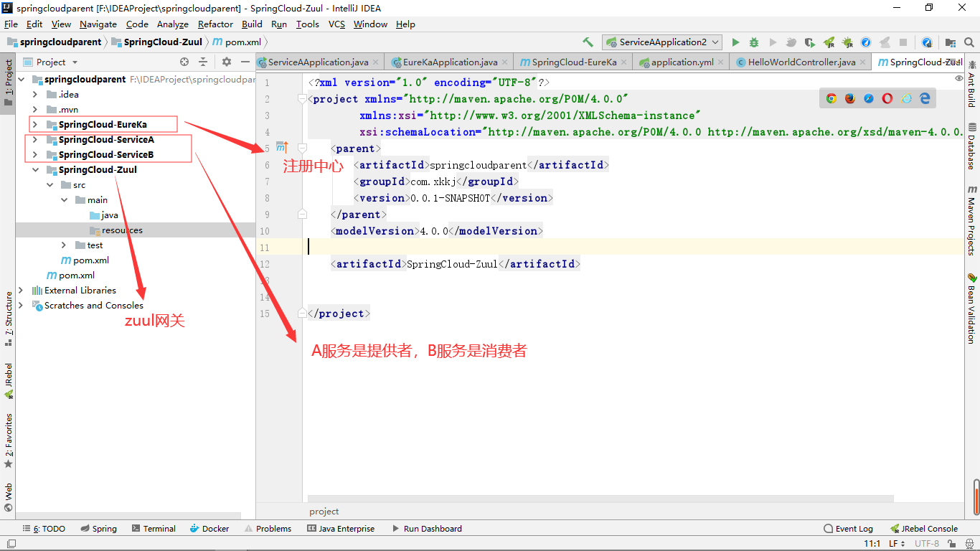Start debugging with the green bug icon
The height and width of the screenshot is (551, 980).
tap(754, 42)
